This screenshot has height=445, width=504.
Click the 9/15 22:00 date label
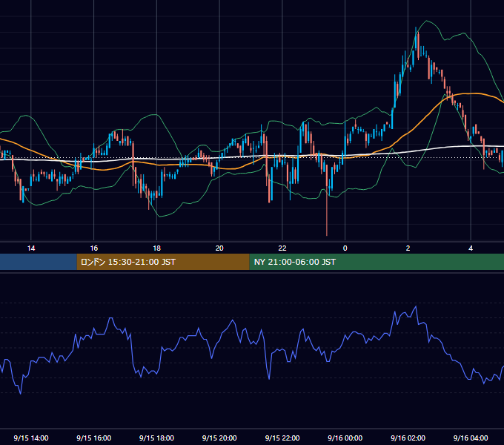point(282,438)
